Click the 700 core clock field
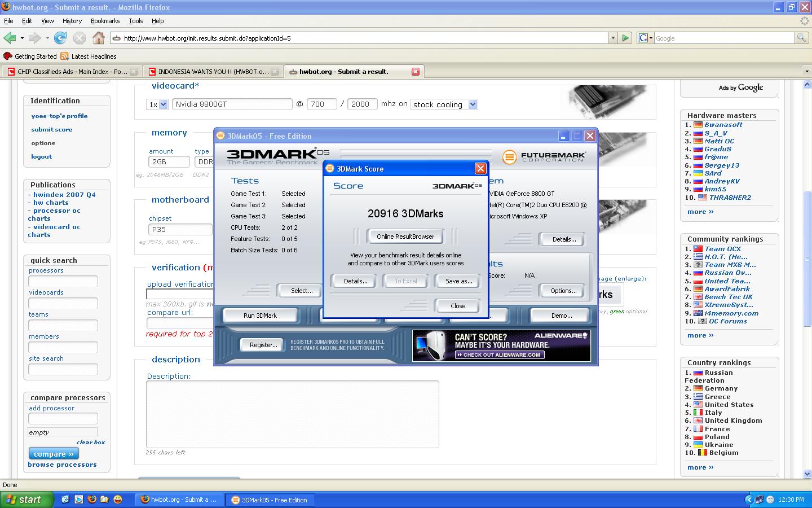This screenshot has height=508, width=812. coord(322,104)
